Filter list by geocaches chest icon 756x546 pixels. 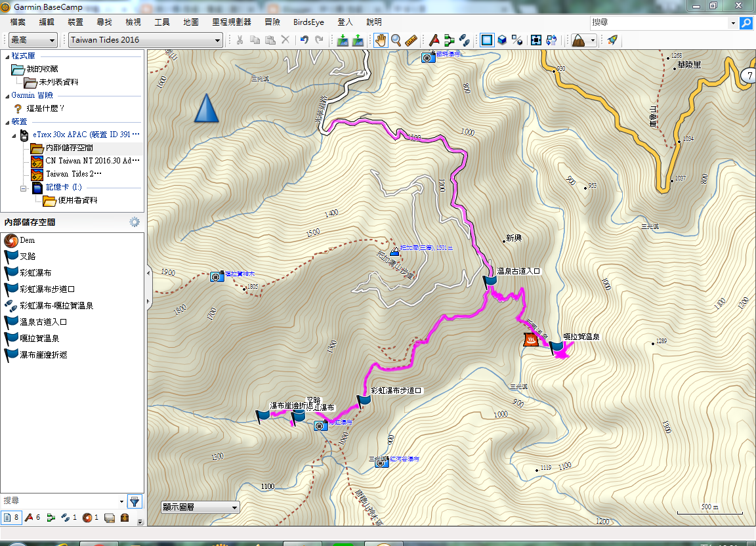[x=125, y=518]
